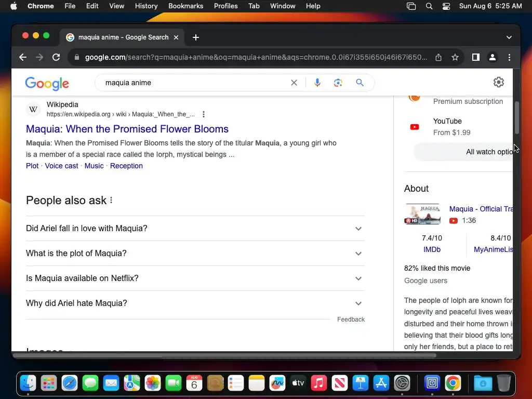Open Freeform app in dock

tap(277, 383)
